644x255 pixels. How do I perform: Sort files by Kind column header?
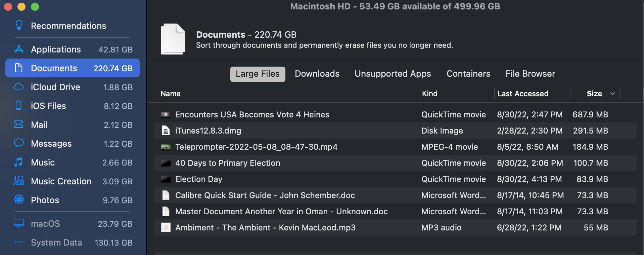tap(430, 94)
